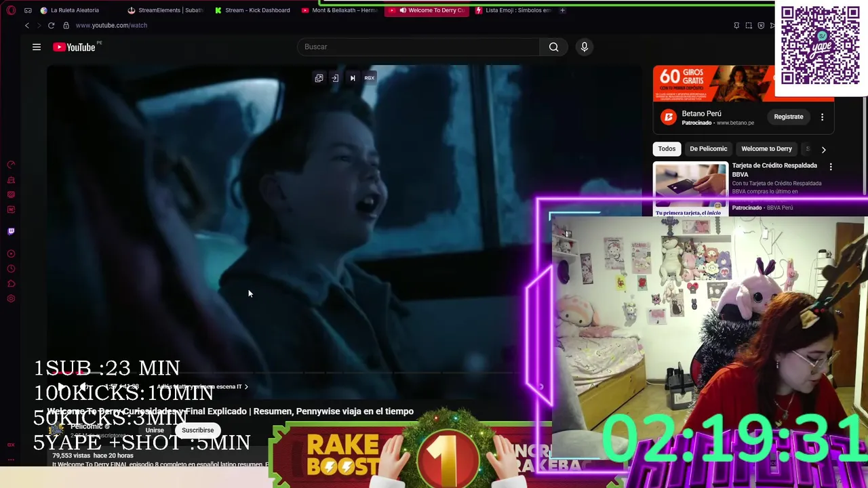Click the 60 Giros Gratis Betano banner
Screen dimensions: 868x488
click(x=713, y=83)
